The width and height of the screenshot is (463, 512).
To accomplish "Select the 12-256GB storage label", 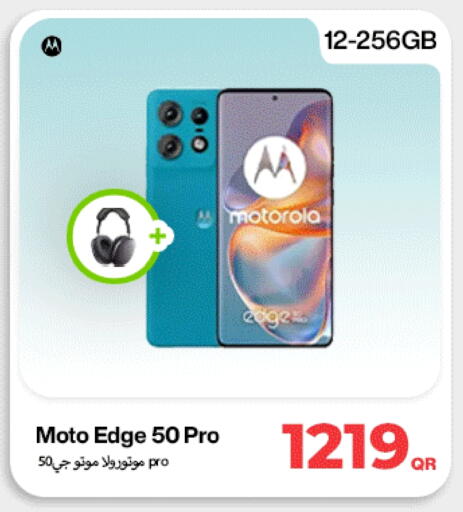I will (x=380, y=41).
